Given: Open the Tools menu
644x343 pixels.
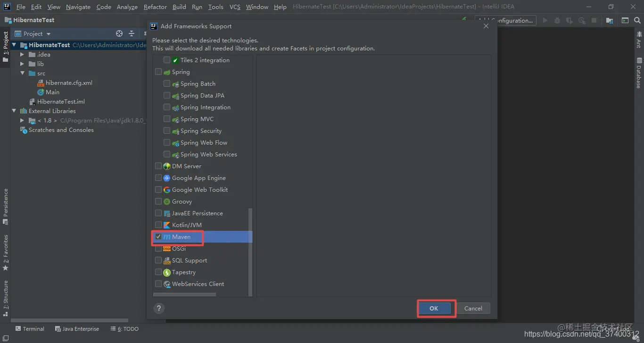Looking at the screenshot, I should pyautogui.click(x=215, y=7).
